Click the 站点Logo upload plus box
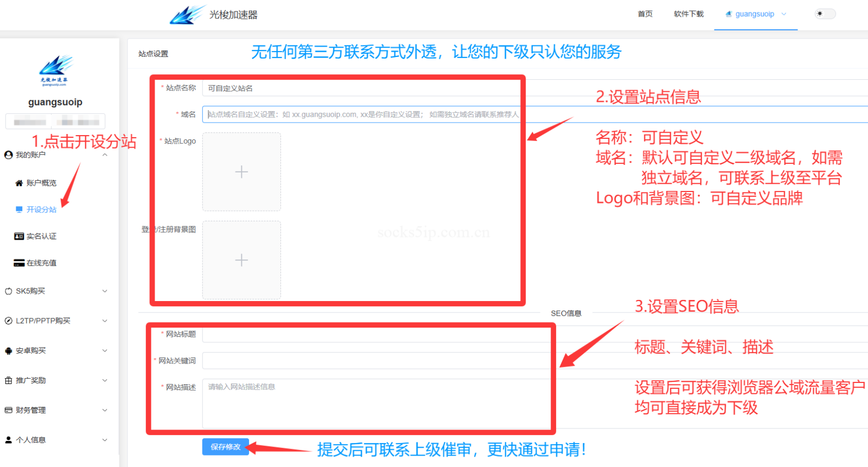The width and height of the screenshot is (868, 467). pos(241,172)
